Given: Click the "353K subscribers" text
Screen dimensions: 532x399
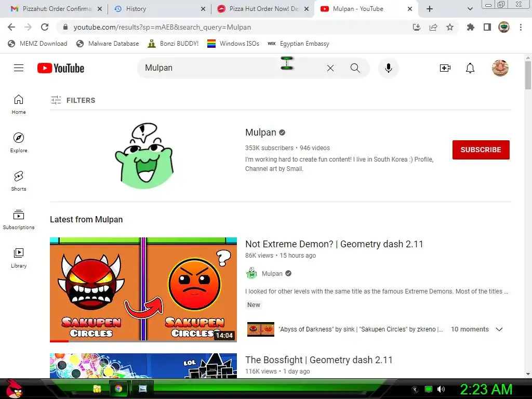Looking at the screenshot, I should point(270,148).
